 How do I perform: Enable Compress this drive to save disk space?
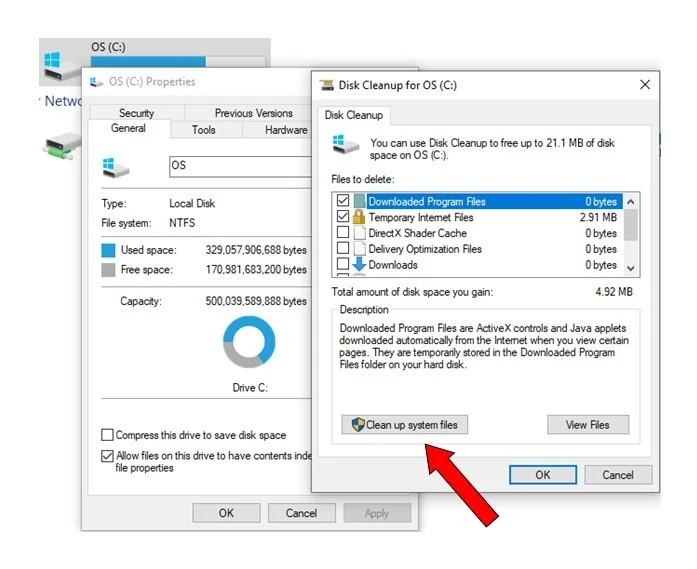[x=107, y=435]
